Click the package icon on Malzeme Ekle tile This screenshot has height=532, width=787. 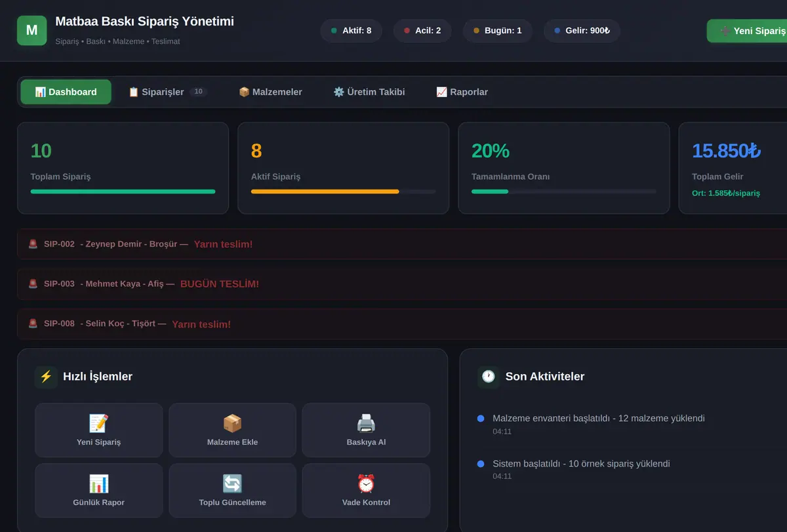click(x=232, y=423)
